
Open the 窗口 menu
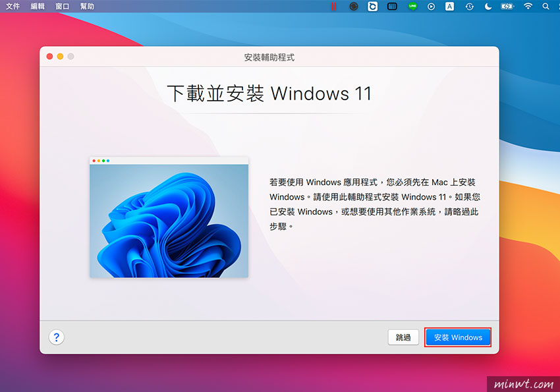click(x=62, y=6)
